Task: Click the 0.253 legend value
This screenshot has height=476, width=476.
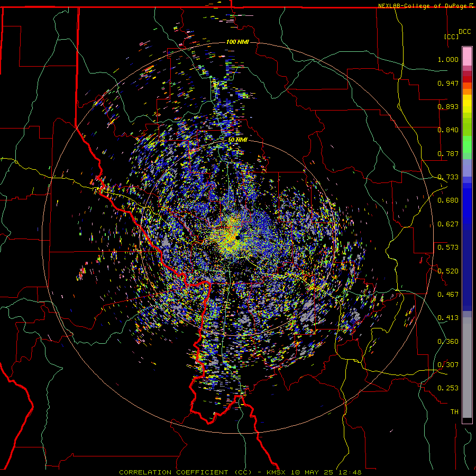Action: point(448,388)
